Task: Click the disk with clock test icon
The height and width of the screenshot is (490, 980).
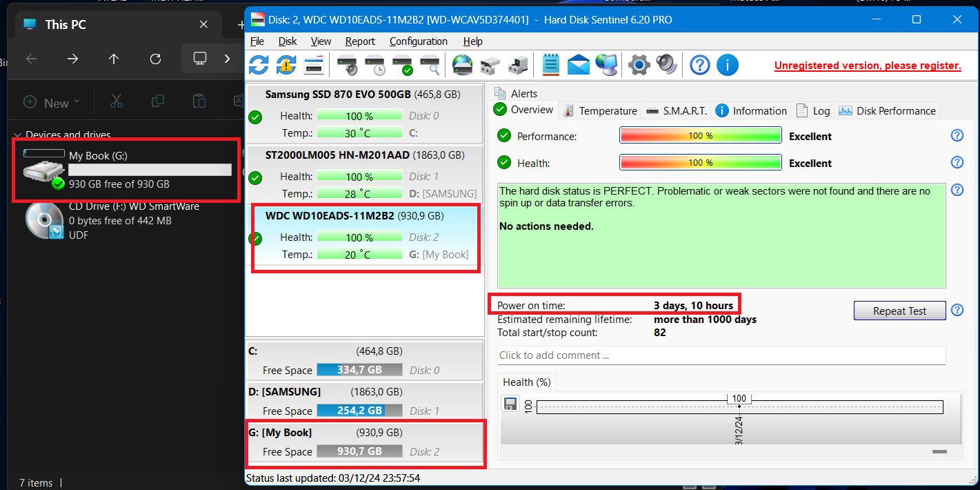Action: (x=374, y=66)
